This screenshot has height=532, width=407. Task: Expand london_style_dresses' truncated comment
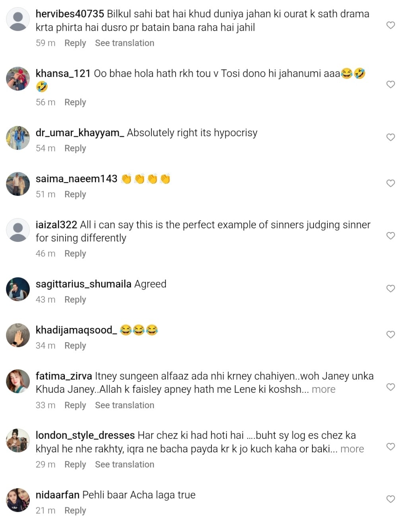click(352, 449)
